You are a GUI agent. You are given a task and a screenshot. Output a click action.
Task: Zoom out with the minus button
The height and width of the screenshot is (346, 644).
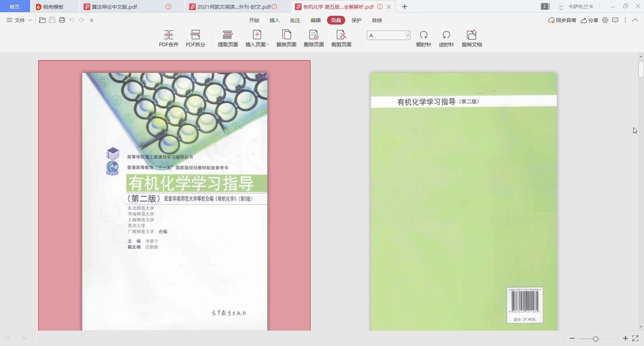[x=572, y=339]
